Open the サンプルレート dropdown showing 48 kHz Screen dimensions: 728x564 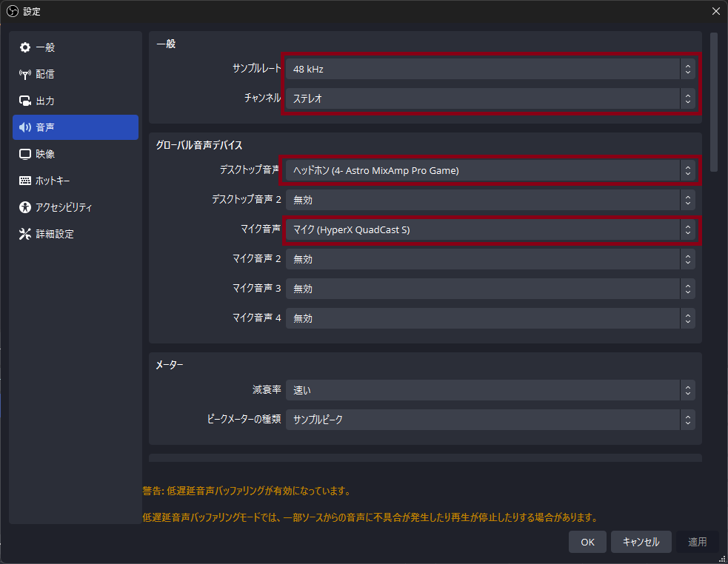point(490,69)
